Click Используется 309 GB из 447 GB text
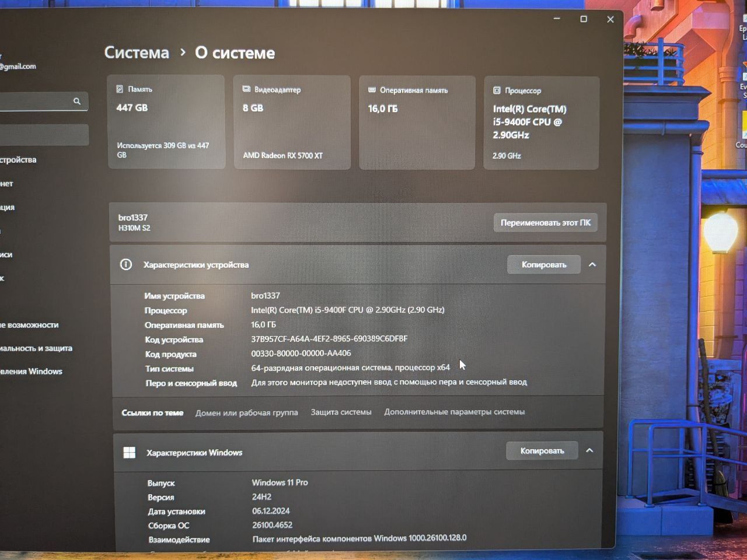 click(163, 150)
